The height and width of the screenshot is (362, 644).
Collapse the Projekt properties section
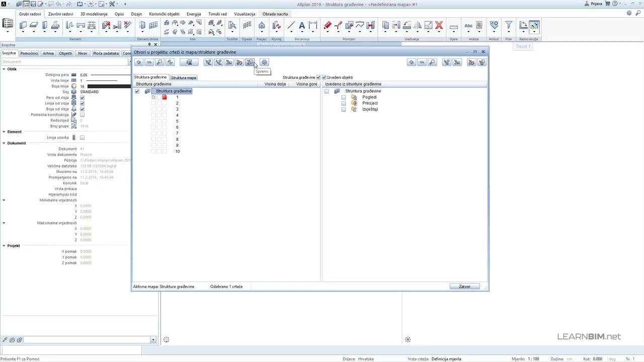4,246
